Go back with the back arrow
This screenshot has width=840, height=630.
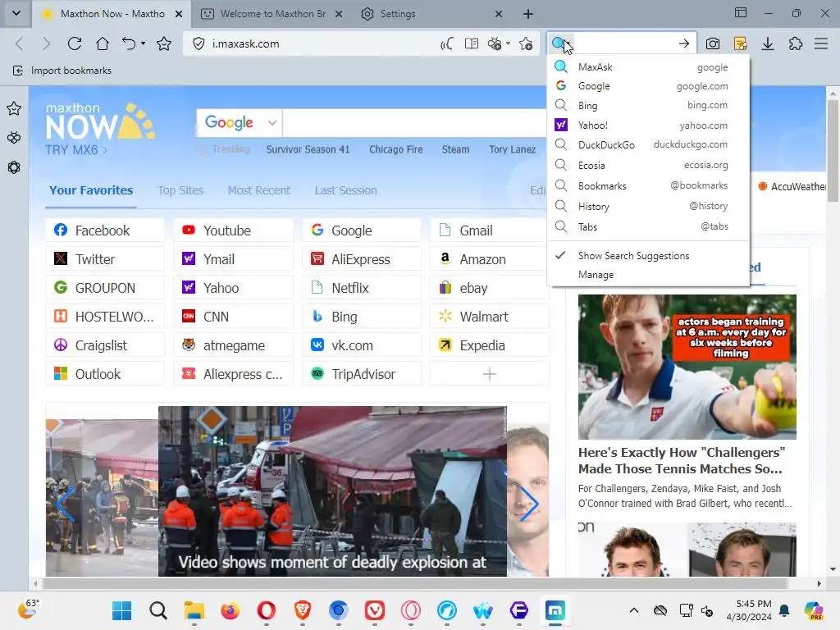coord(20,43)
